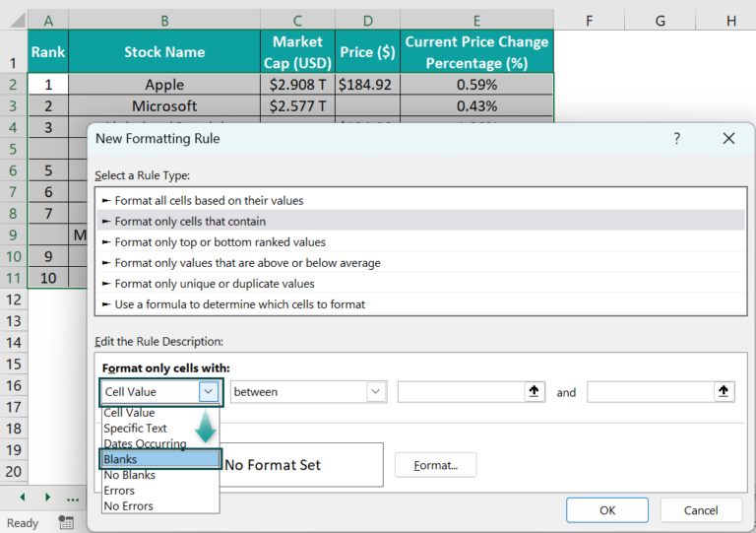Click the 'No Format Set' preview box
This screenshot has height=533, width=756.
coord(302,464)
